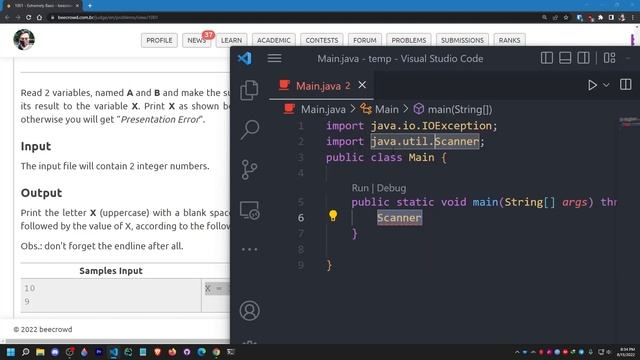Open the Main class breadcrumb
Image resolution: width=640 pixels, height=360 pixels.
point(386,109)
